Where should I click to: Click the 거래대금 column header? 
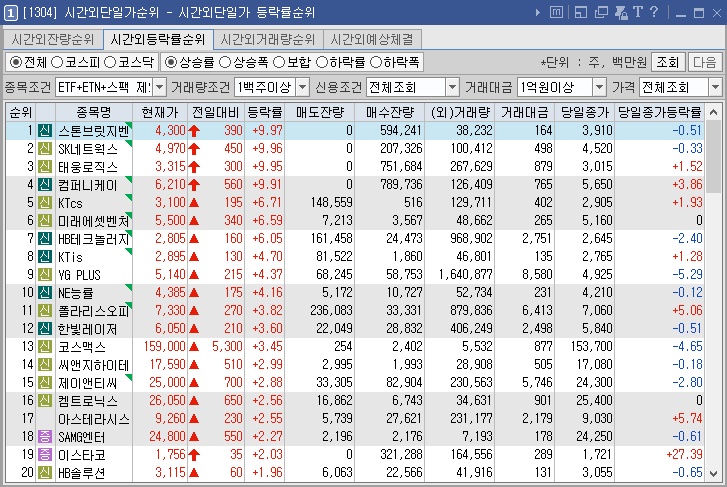pyautogui.click(x=524, y=112)
